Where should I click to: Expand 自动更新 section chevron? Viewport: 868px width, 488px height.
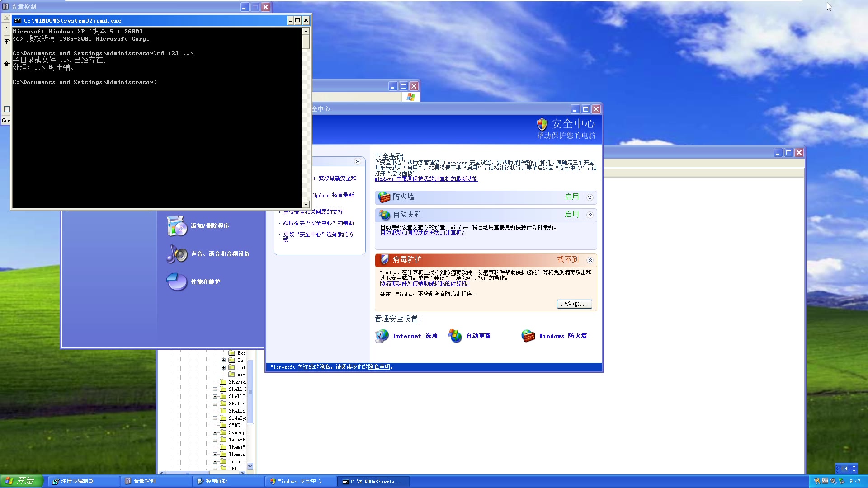tap(589, 215)
